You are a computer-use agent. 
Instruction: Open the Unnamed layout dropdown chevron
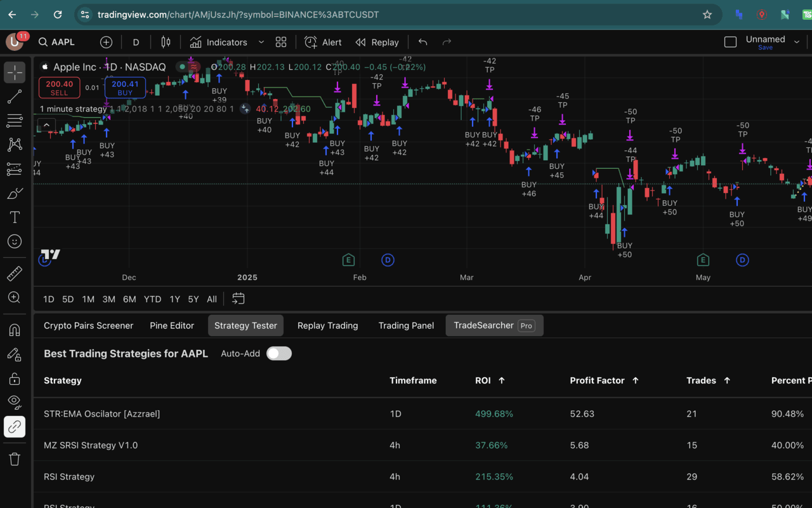click(797, 42)
